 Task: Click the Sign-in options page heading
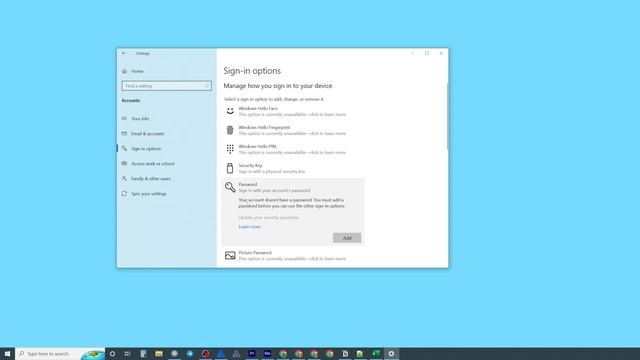coord(252,71)
